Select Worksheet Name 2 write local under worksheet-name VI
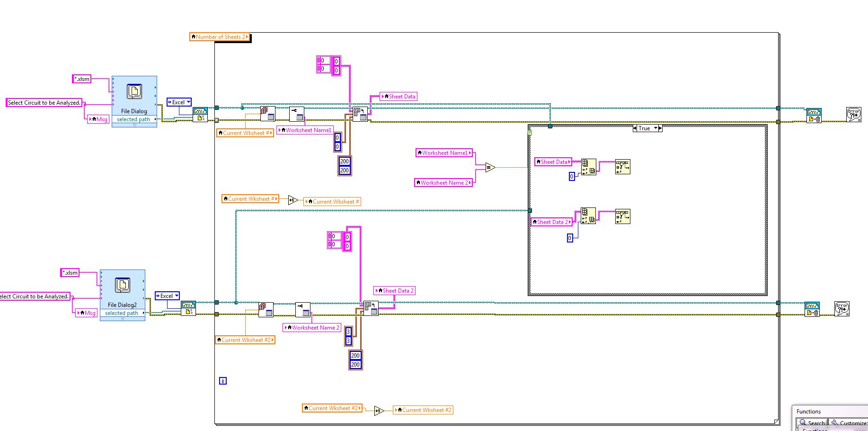 click(x=312, y=328)
